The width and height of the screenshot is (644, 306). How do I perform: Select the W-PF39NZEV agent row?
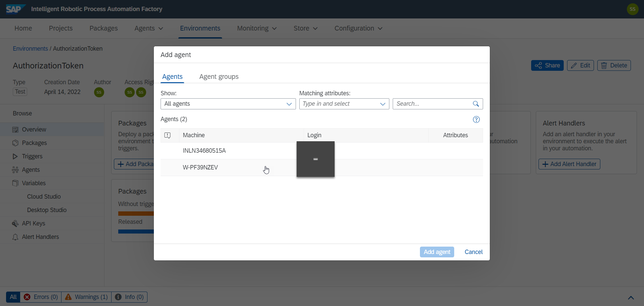(x=322, y=167)
